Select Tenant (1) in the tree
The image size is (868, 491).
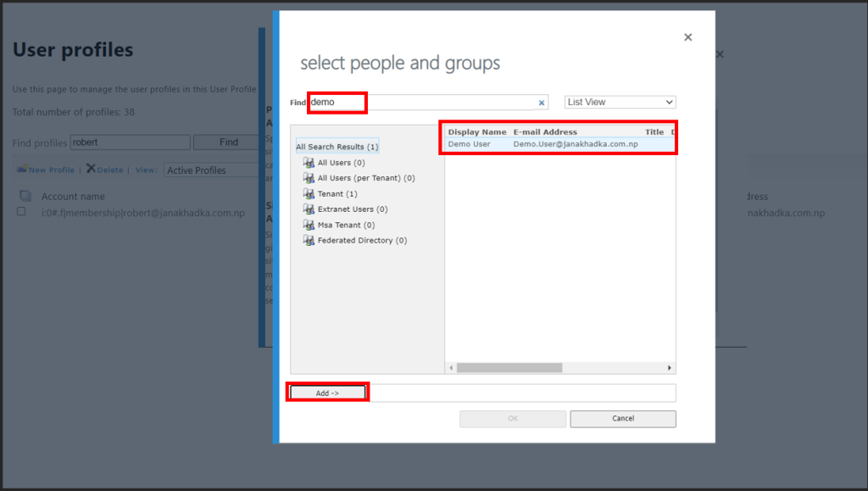(x=337, y=193)
